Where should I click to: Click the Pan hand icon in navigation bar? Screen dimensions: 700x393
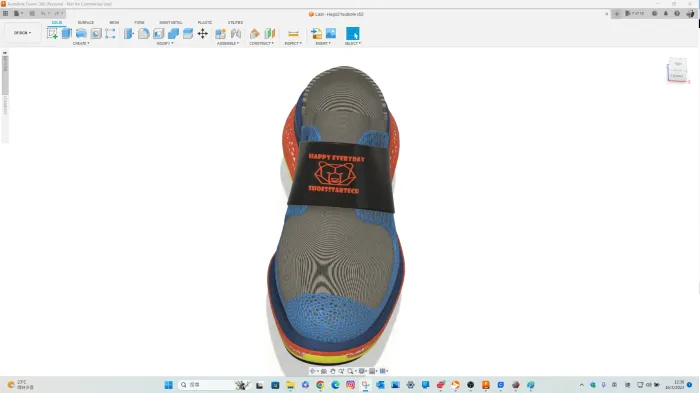(x=333, y=371)
